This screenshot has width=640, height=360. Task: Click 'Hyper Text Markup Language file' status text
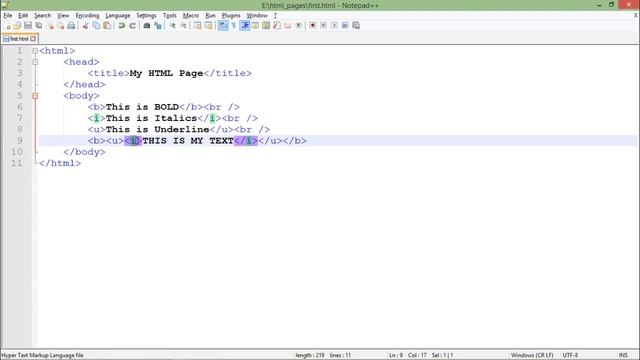(x=42, y=355)
